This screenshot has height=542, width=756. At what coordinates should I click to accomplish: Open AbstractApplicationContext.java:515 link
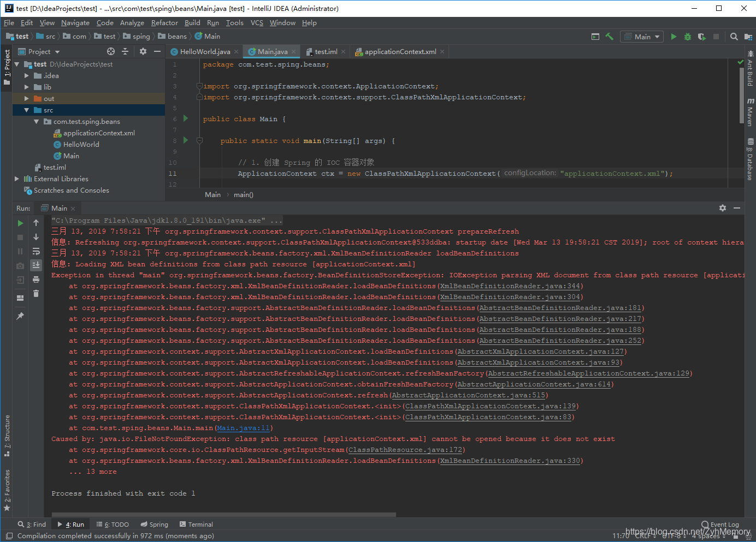pyautogui.click(x=468, y=395)
